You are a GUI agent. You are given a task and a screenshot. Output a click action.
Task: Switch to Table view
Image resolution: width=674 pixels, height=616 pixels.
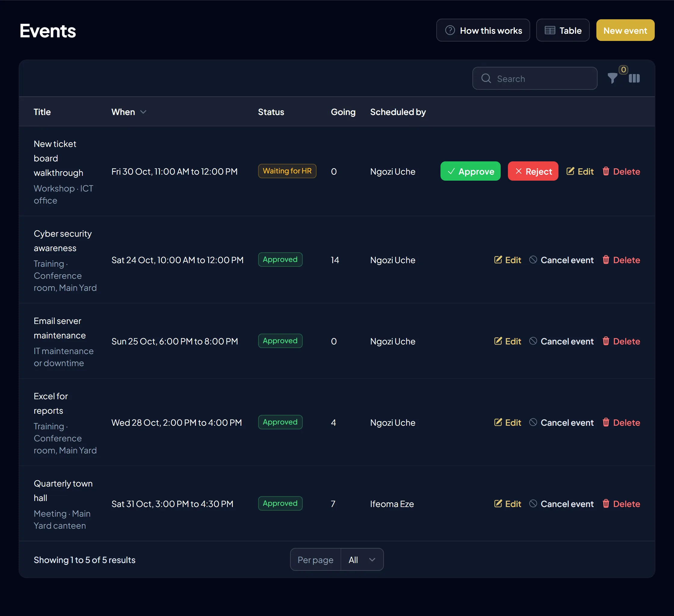pyautogui.click(x=562, y=30)
